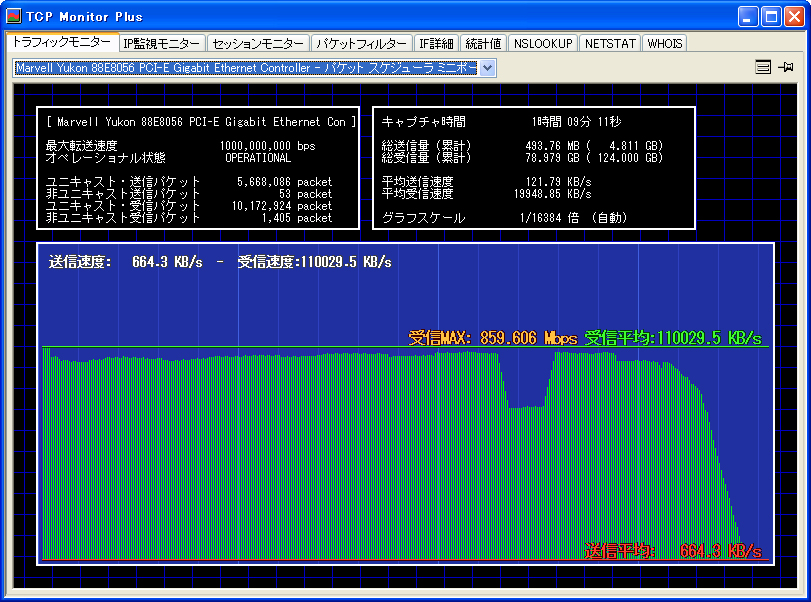The width and height of the screenshot is (811, 602).
Task: Toggle the always-on-top pin icon
Action: click(786, 68)
